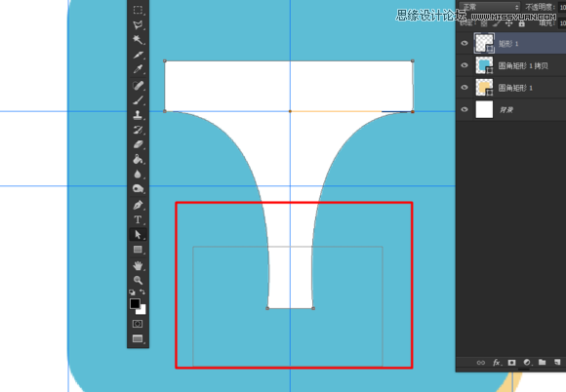This screenshot has height=392, width=566.
Task: Select the Brush tool
Action: tap(138, 100)
